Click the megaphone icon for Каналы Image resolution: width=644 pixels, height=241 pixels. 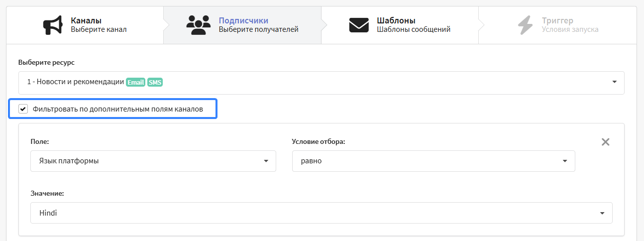tap(53, 25)
